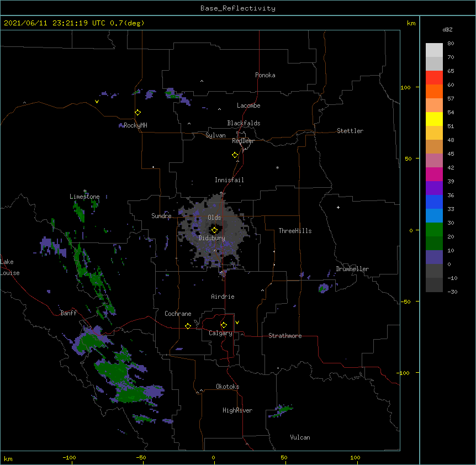Click the Okotoks label
The height and width of the screenshot is (465, 476).
click(228, 387)
